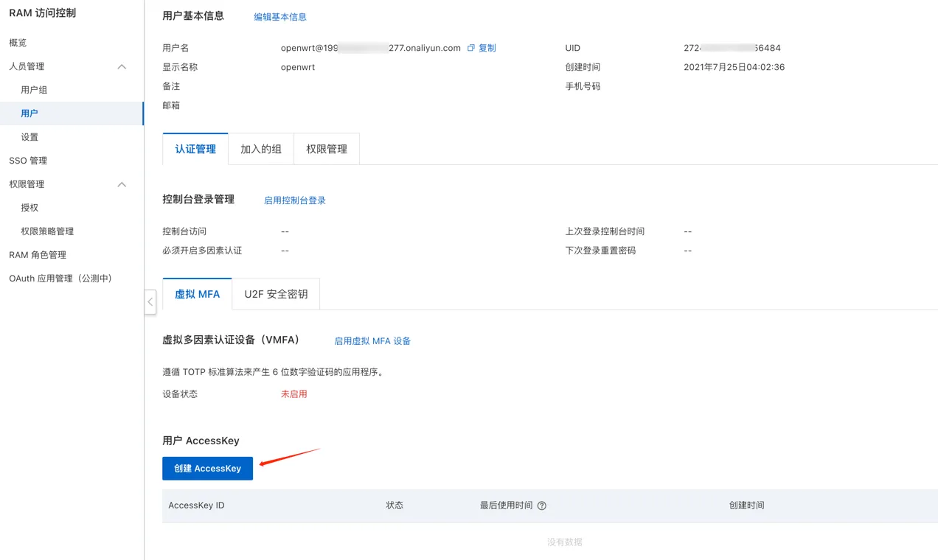Click the copy icon next to the username
Screen dimensions: 938x560
coord(471,48)
